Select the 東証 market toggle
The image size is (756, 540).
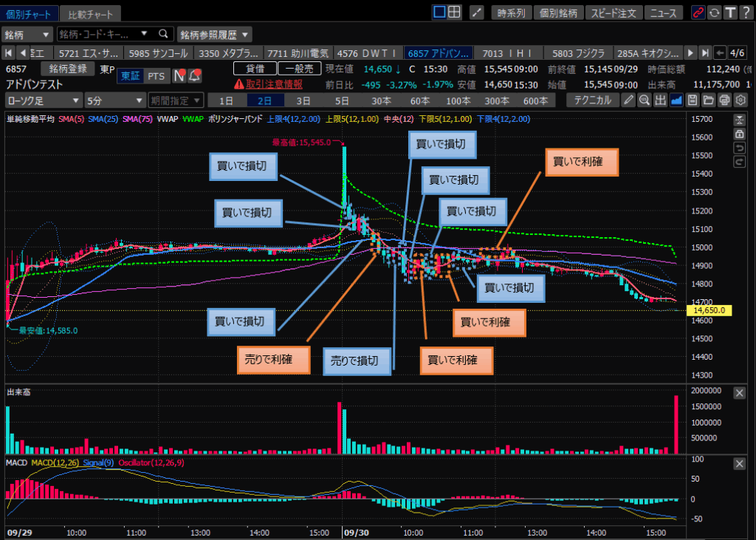130,75
